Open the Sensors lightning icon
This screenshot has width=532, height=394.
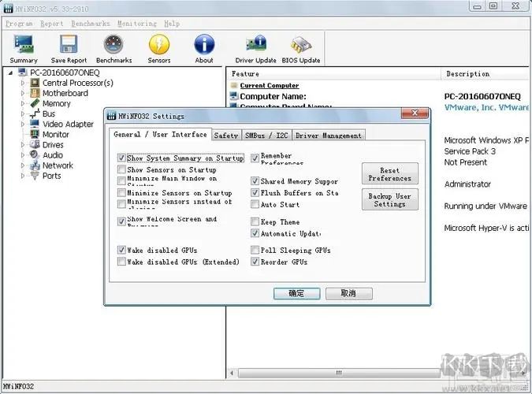(x=159, y=48)
